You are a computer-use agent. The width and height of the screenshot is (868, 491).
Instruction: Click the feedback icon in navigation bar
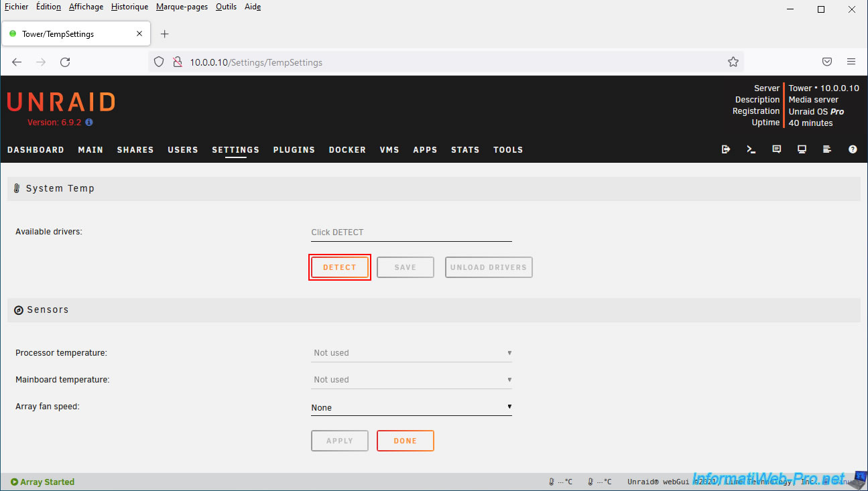776,149
